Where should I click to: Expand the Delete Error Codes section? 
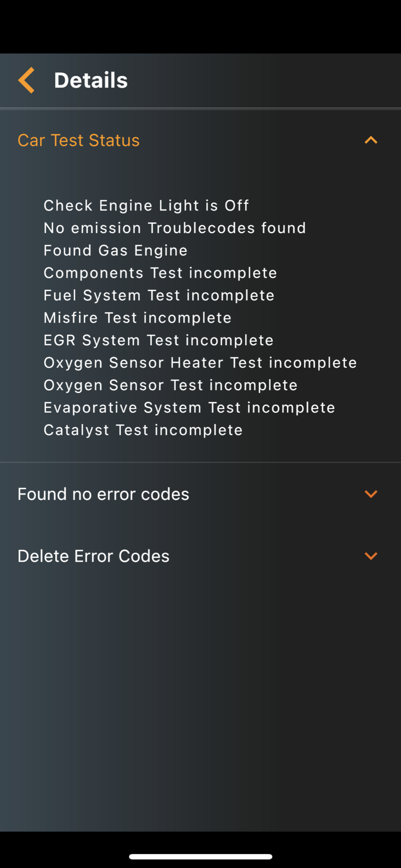coord(371,556)
